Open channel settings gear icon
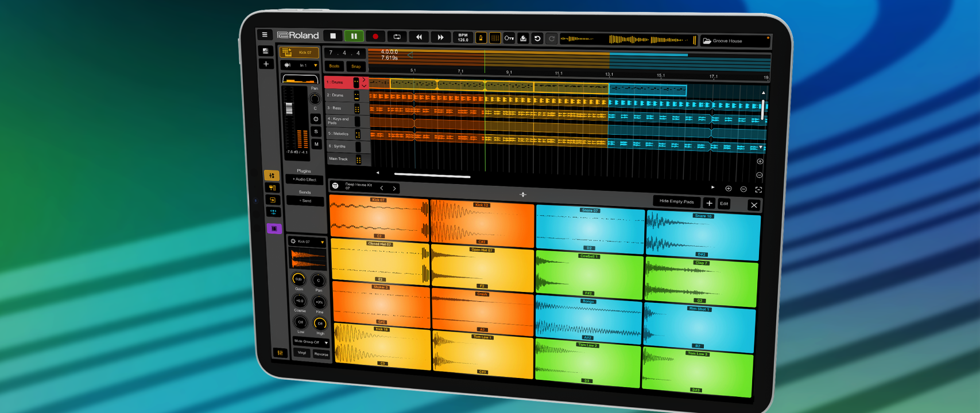Screen dimensions: 980x413 tap(315, 119)
